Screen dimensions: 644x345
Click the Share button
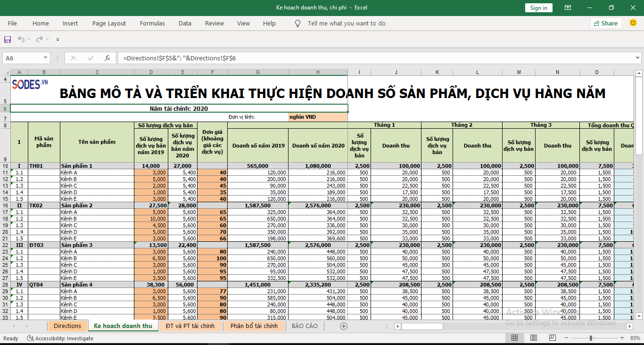coord(606,23)
